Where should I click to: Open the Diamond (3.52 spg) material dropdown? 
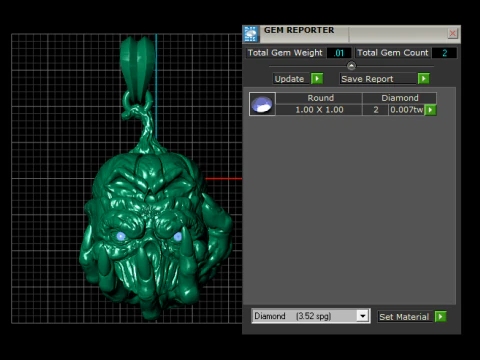tap(363, 316)
